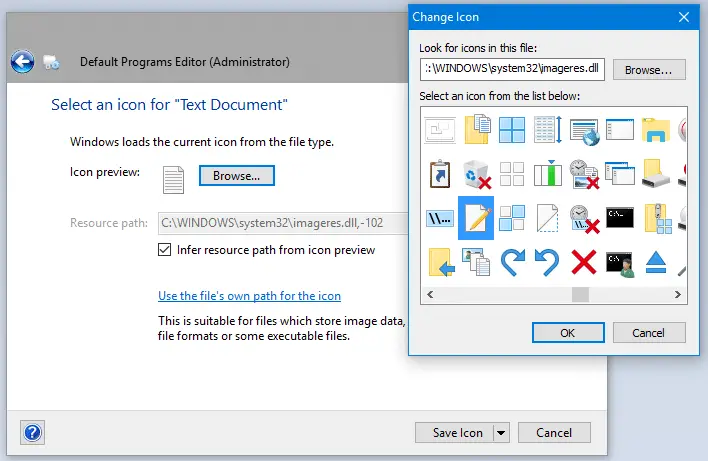Close the Change Icon dialog
Screen dimensions: 708x461
684,17
